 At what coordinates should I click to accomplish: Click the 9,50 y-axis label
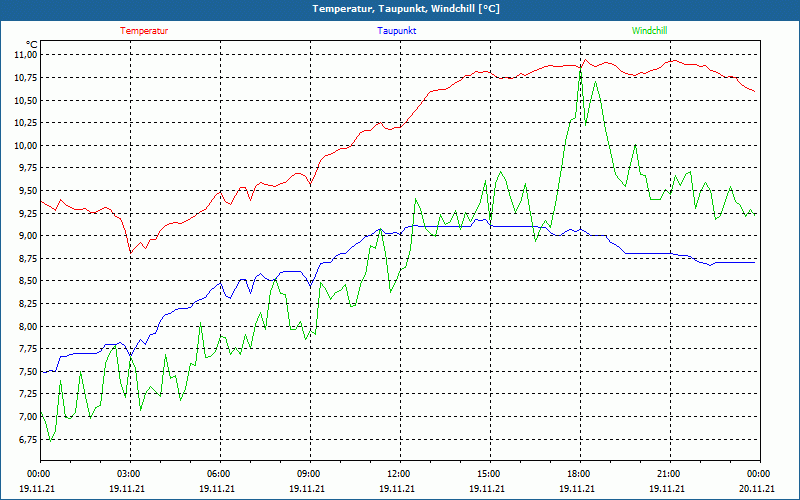click(x=27, y=191)
